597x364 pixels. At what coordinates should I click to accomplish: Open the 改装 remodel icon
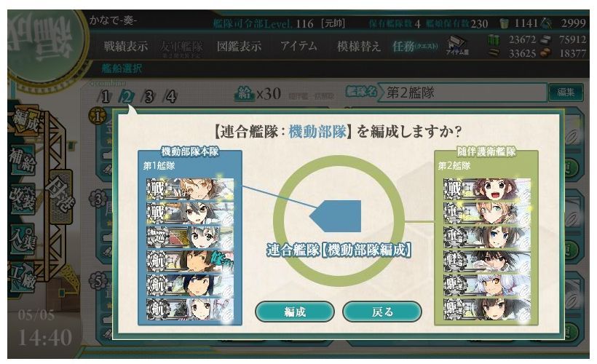(x=23, y=198)
